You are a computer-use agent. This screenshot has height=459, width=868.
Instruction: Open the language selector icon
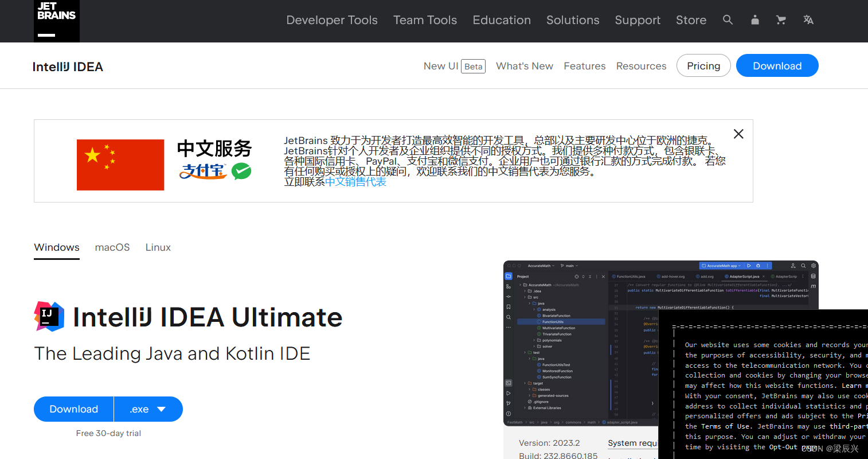[x=808, y=20]
